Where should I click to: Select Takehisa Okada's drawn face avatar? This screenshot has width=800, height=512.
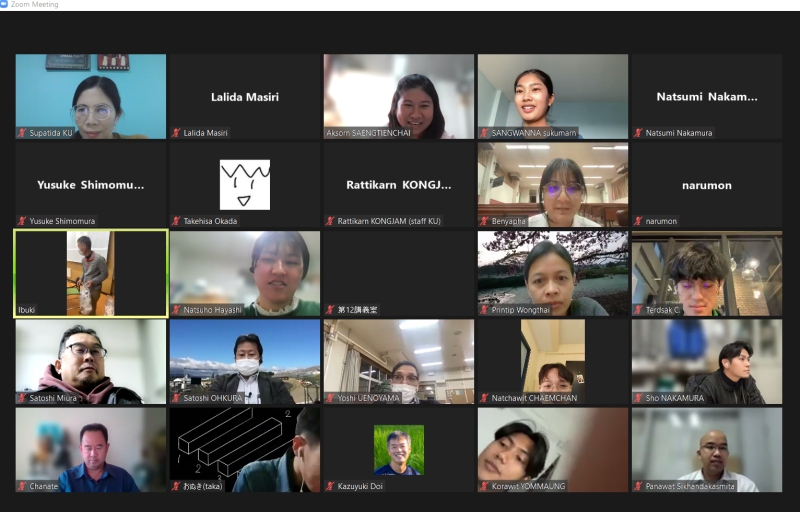click(244, 184)
